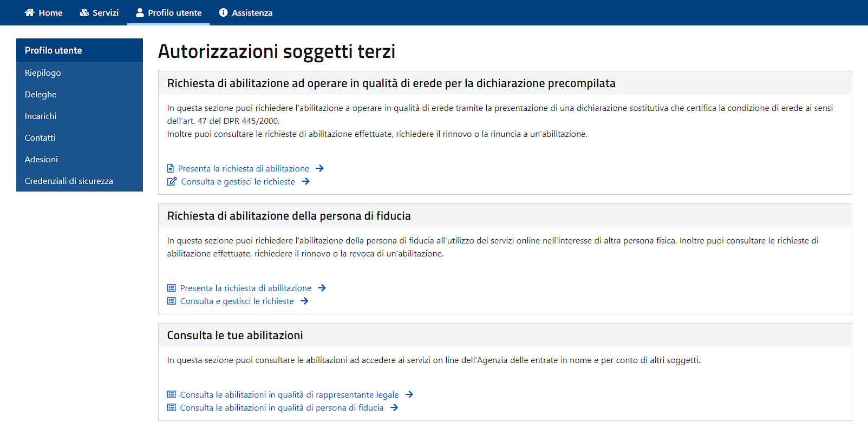Click arrow after erede Presenta la richiesta di abilitazione
The image size is (868, 435).
coord(320,168)
